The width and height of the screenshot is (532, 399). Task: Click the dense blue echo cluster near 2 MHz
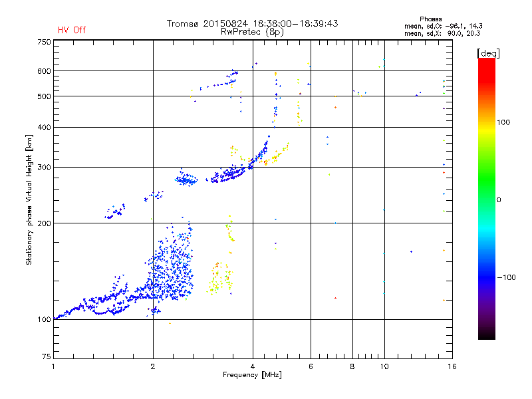pyautogui.click(x=172, y=265)
